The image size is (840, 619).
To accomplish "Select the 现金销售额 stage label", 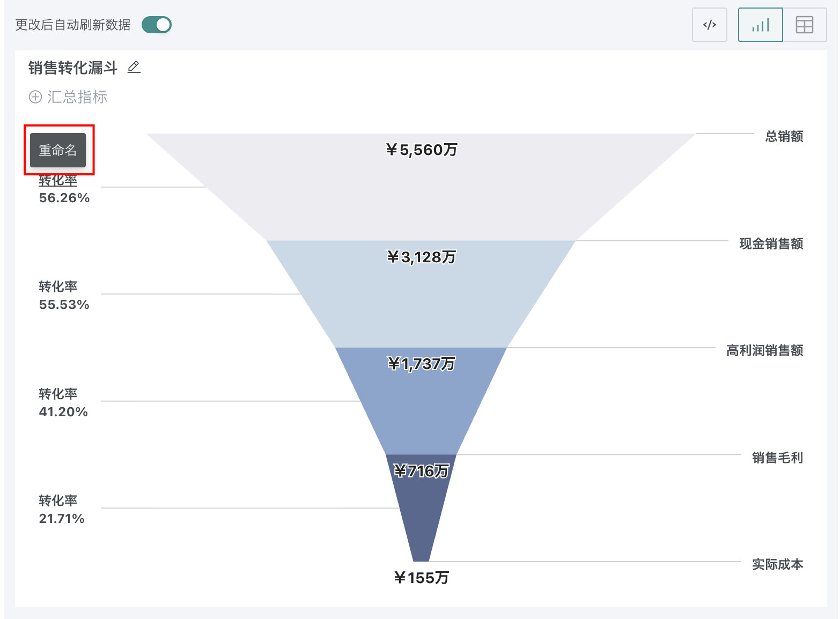I will point(771,244).
